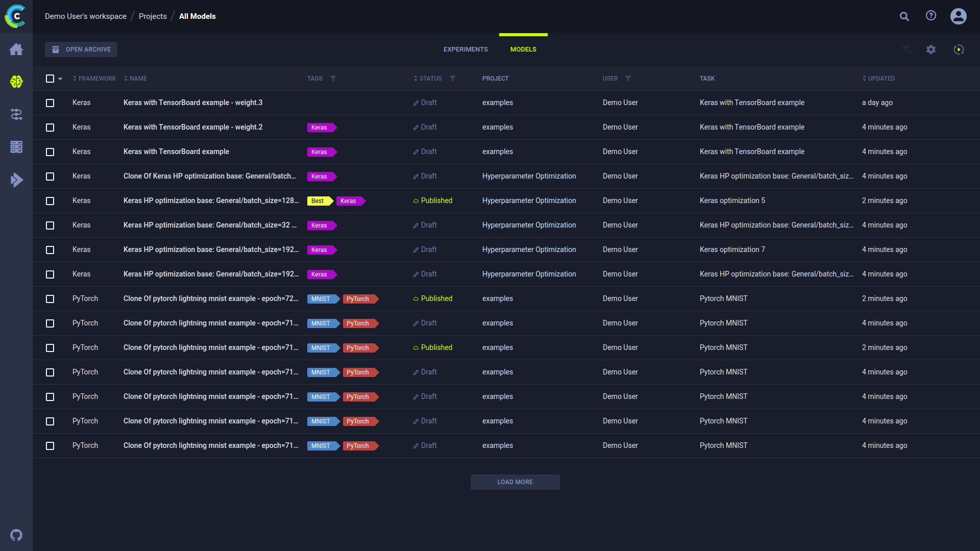Click User column header label
Screen dimensions: 980x551
610,79
